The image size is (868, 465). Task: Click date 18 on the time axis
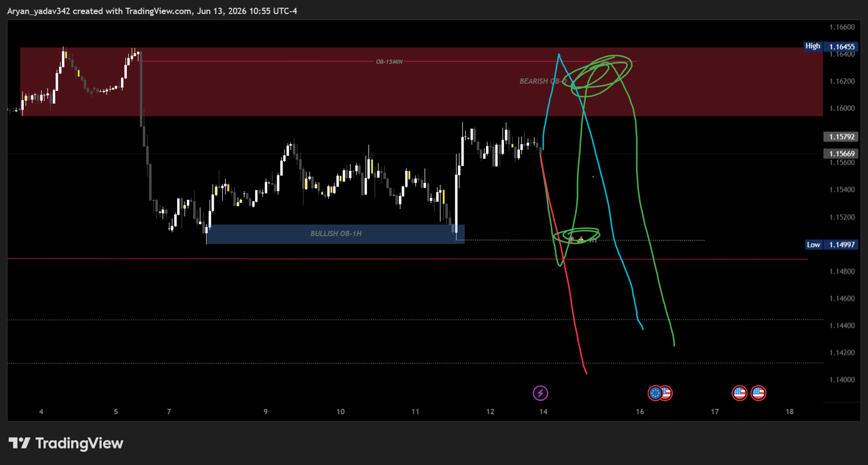click(790, 412)
